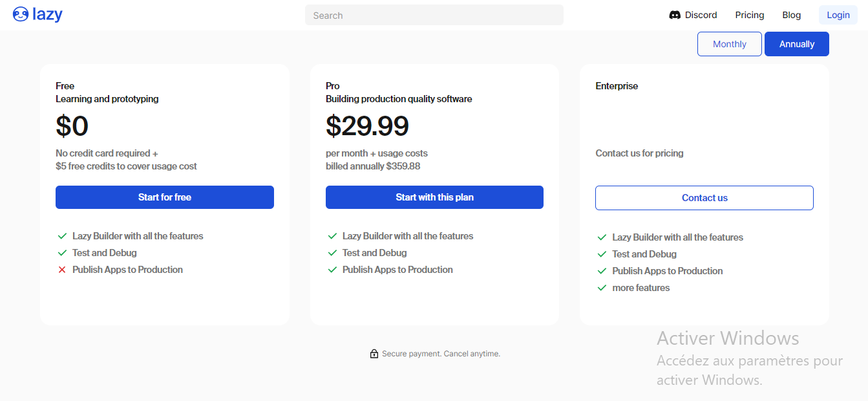The width and height of the screenshot is (868, 401).
Task: Click the checkmark beside Free plan Lazy Builder
Action: tap(62, 236)
